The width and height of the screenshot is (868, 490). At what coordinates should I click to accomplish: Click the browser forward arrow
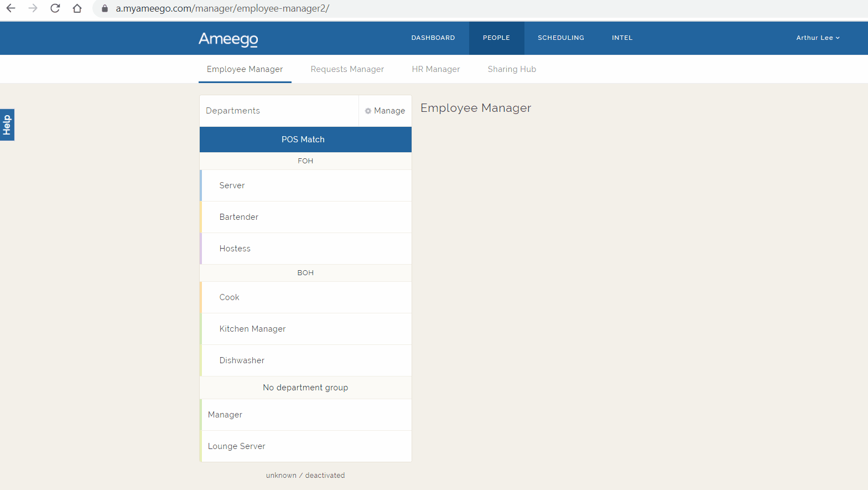point(33,8)
